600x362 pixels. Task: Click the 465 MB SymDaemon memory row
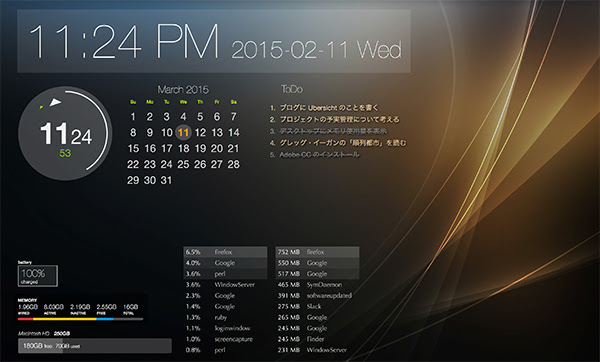coord(317,285)
